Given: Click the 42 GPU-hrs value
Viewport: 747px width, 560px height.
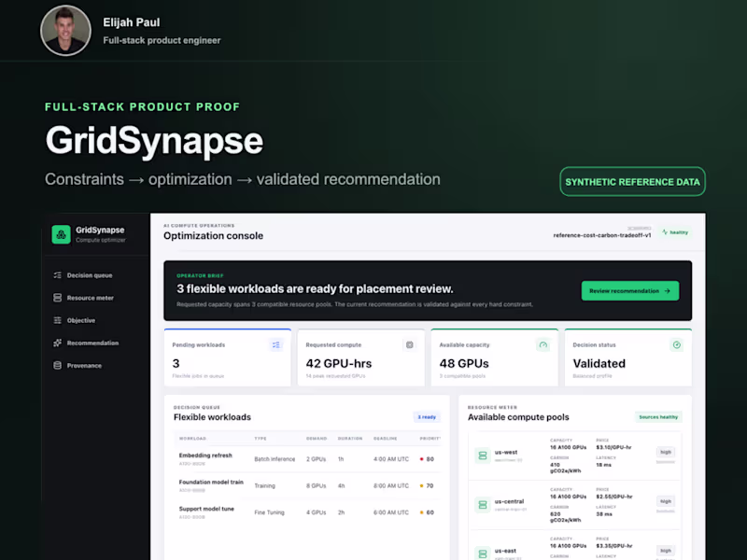Looking at the screenshot, I should pyautogui.click(x=339, y=363).
